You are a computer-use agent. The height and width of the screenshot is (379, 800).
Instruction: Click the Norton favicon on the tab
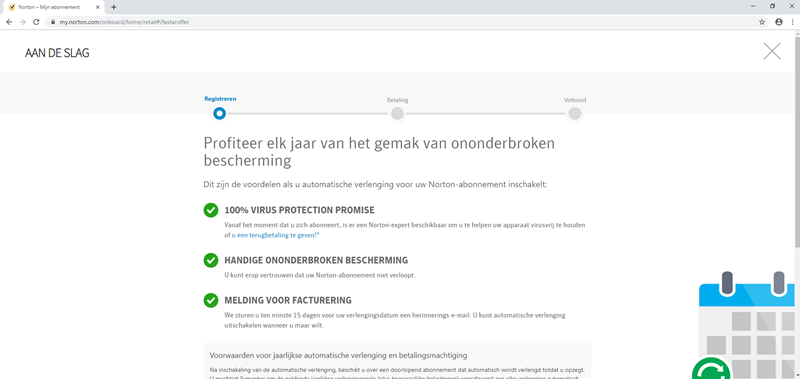pyautogui.click(x=12, y=7)
